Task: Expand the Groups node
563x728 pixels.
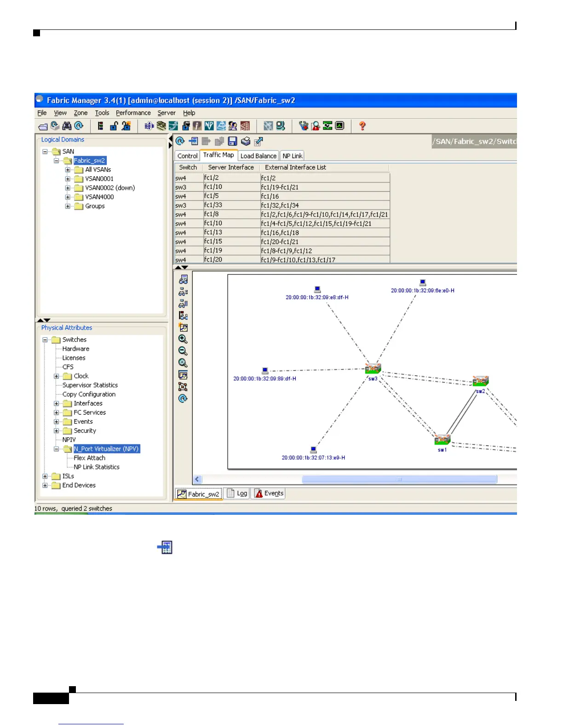Action: [68, 206]
